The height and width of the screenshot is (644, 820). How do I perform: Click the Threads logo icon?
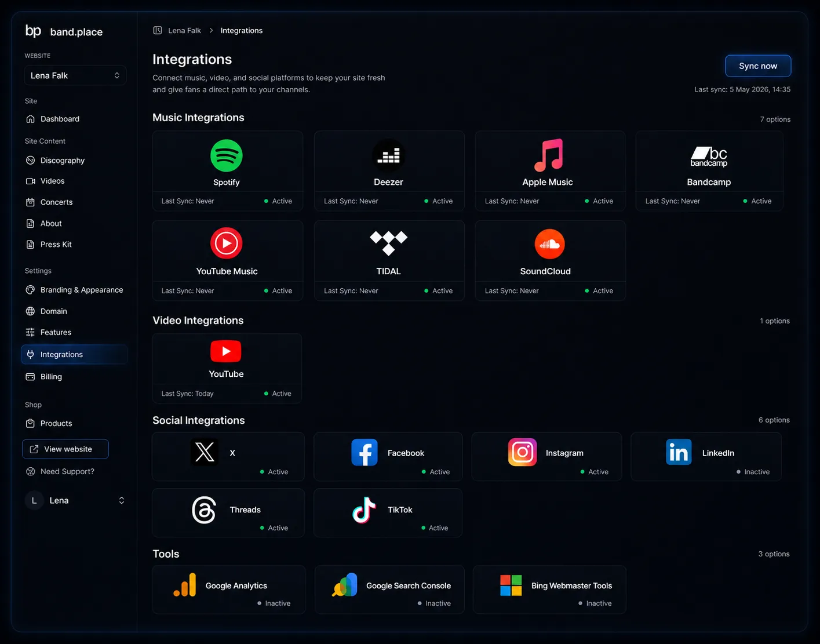tap(204, 510)
